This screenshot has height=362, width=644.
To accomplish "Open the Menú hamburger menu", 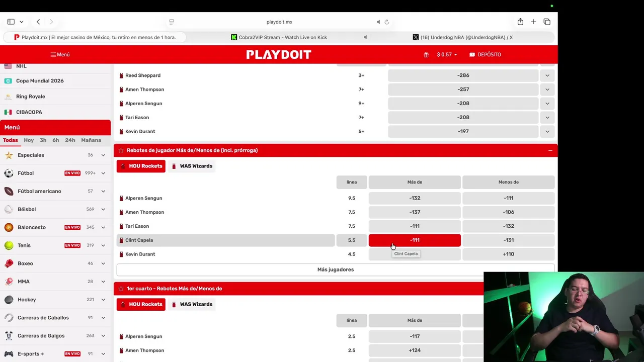I will 60,54.
